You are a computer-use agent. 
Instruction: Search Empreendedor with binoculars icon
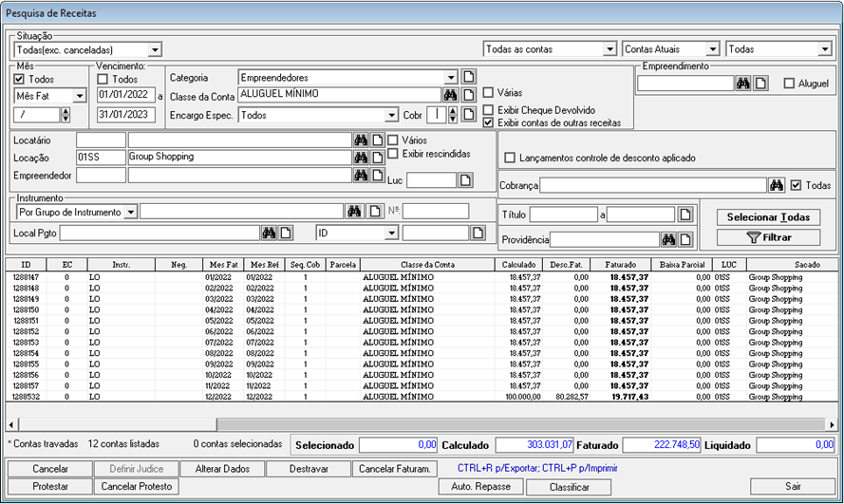[361, 176]
